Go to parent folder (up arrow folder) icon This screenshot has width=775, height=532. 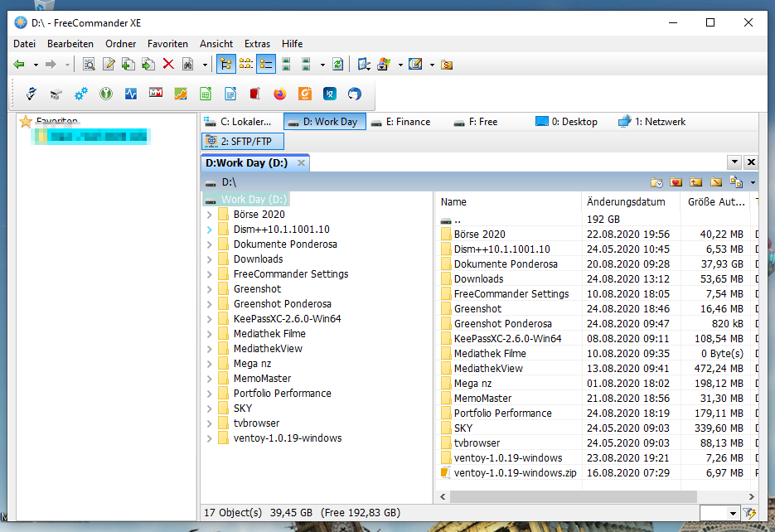pos(696,182)
